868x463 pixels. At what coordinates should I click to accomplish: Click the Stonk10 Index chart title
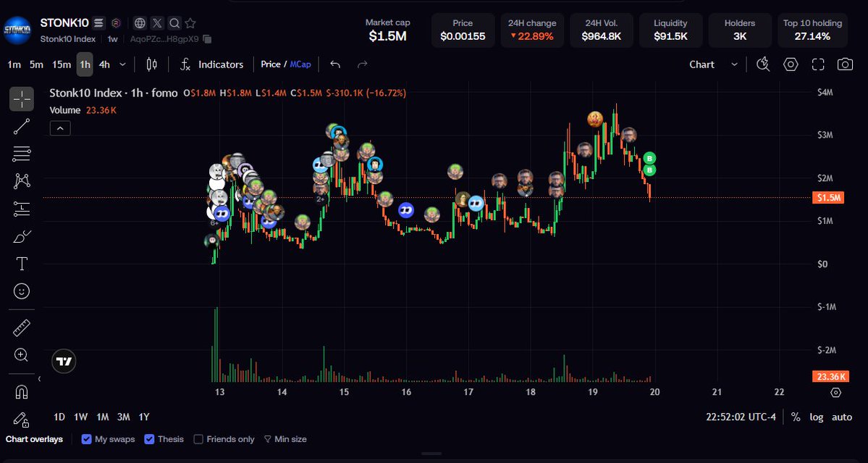114,93
